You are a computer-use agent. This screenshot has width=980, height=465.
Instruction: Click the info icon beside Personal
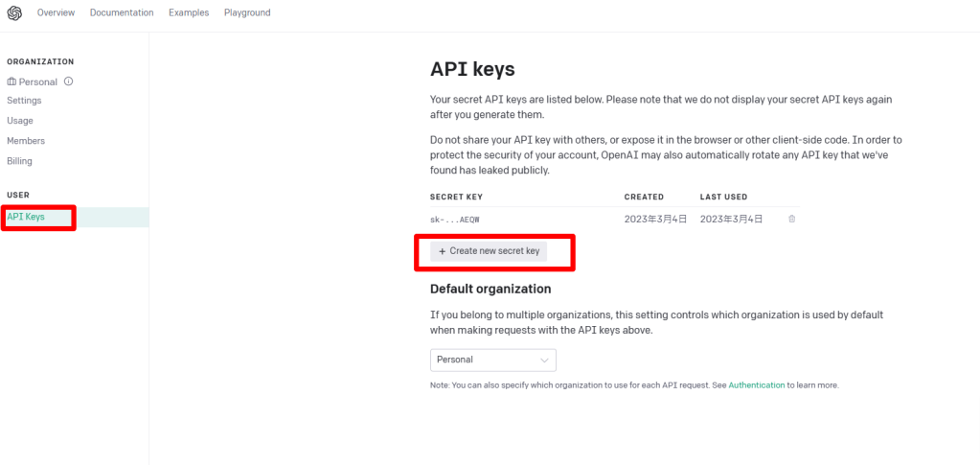point(69,81)
